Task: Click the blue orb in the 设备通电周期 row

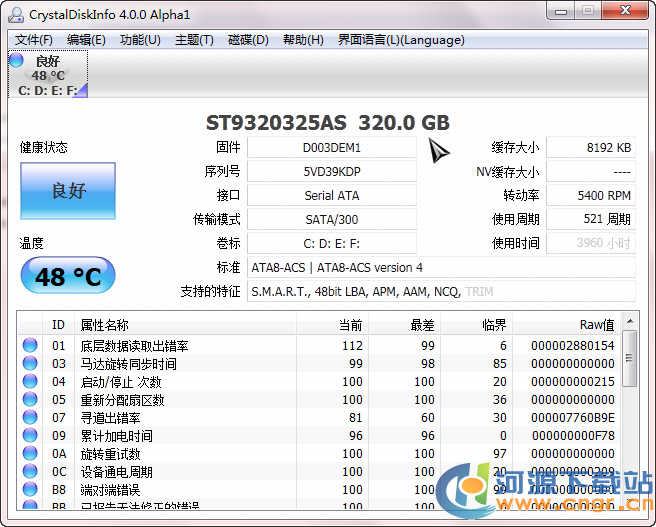Action: click(30, 472)
